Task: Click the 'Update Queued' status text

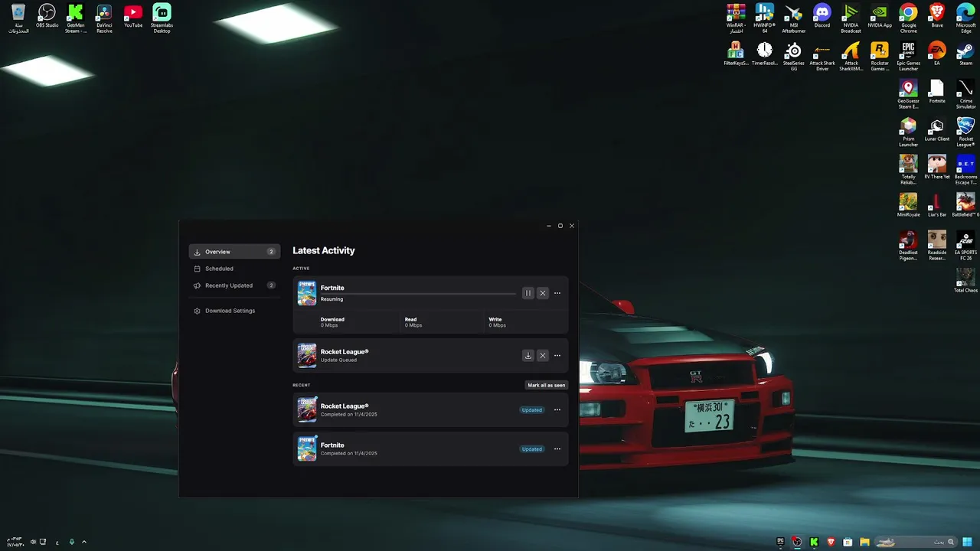Action: coord(338,360)
